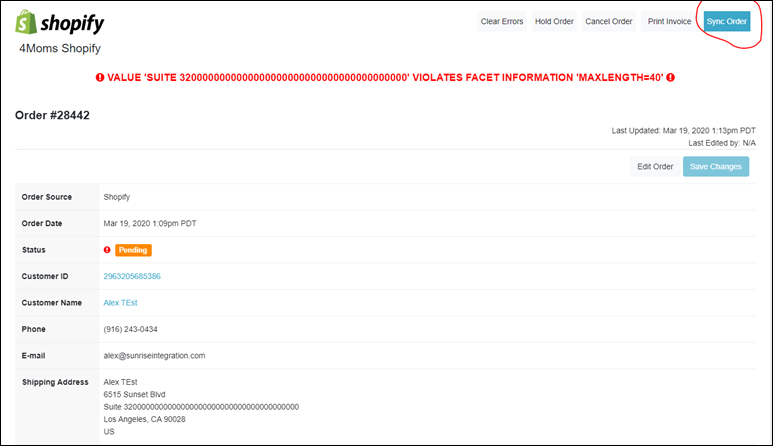Click the Save Changes button
The width and height of the screenshot is (773, 446).
point(716,166)
